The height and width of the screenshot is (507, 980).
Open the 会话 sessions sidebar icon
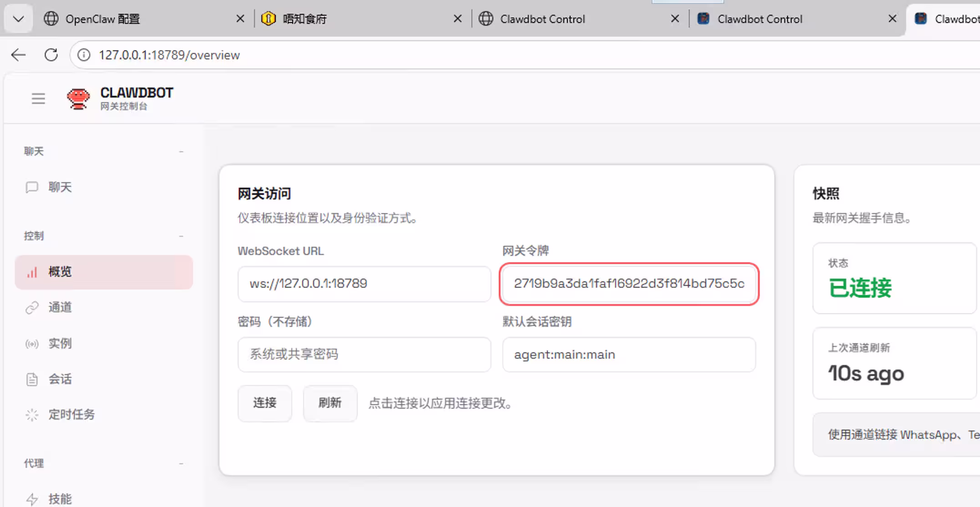31,379
